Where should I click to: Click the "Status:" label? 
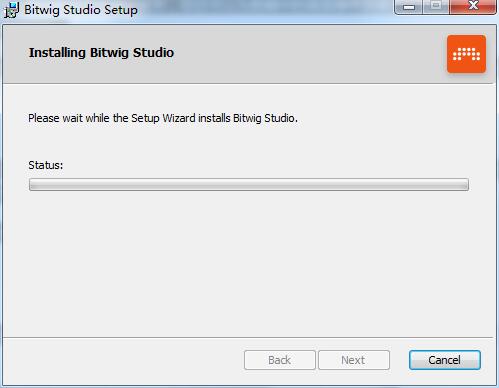(46, 165)
